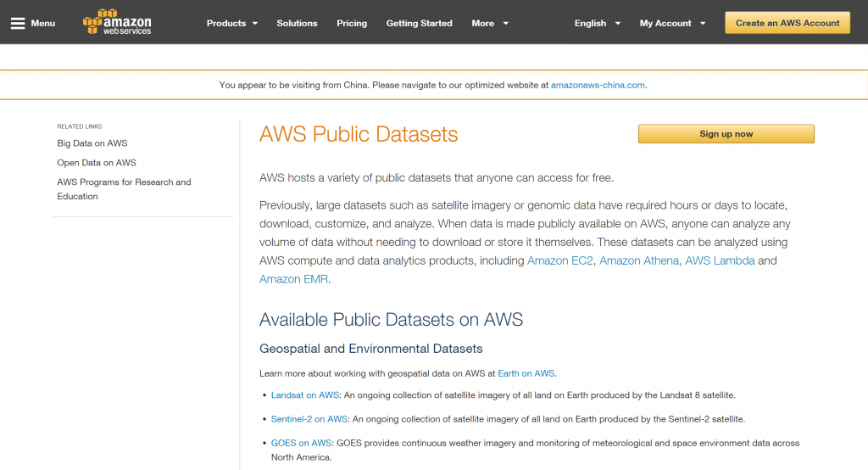Click the Amazon Web Services logo
The image size is (868, 470).
pos(117,23)
